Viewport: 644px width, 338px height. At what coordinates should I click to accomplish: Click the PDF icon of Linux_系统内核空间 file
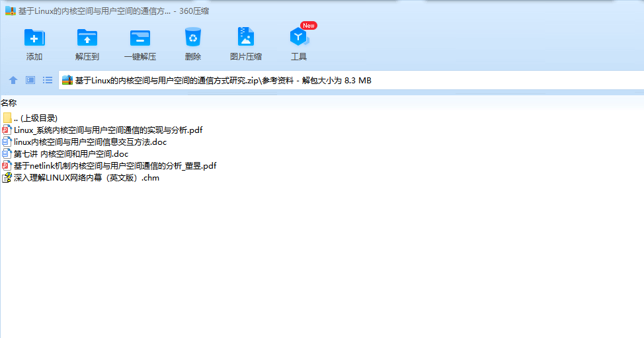(7, 130)
